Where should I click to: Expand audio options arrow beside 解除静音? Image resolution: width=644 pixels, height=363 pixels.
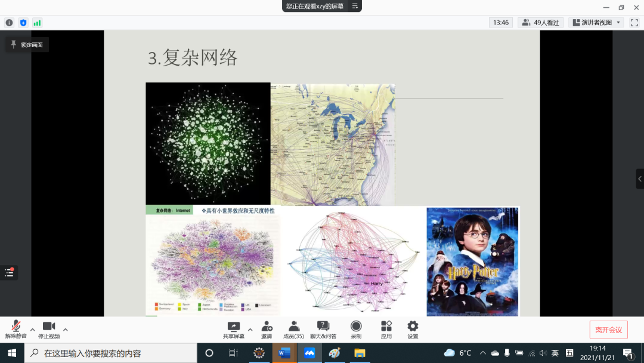coord(33,329)
